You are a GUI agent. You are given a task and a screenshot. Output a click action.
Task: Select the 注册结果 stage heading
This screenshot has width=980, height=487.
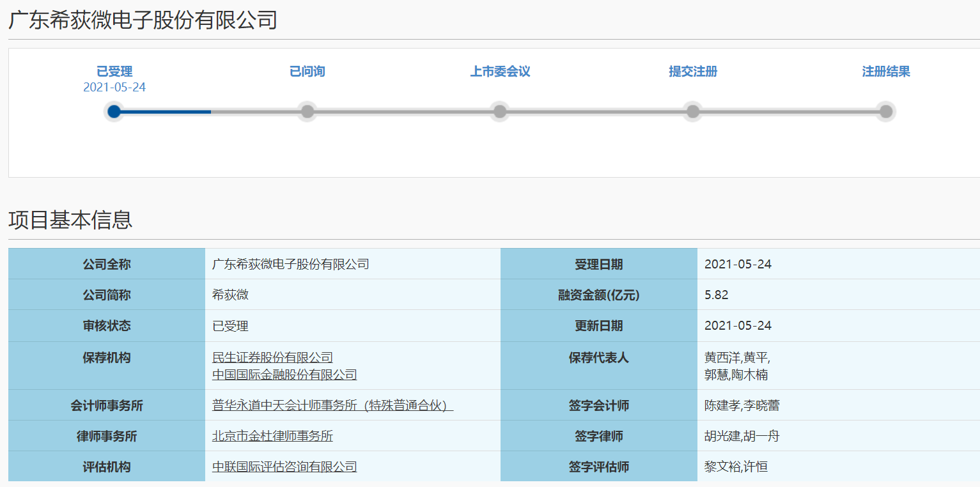click(x=885, y=72)
